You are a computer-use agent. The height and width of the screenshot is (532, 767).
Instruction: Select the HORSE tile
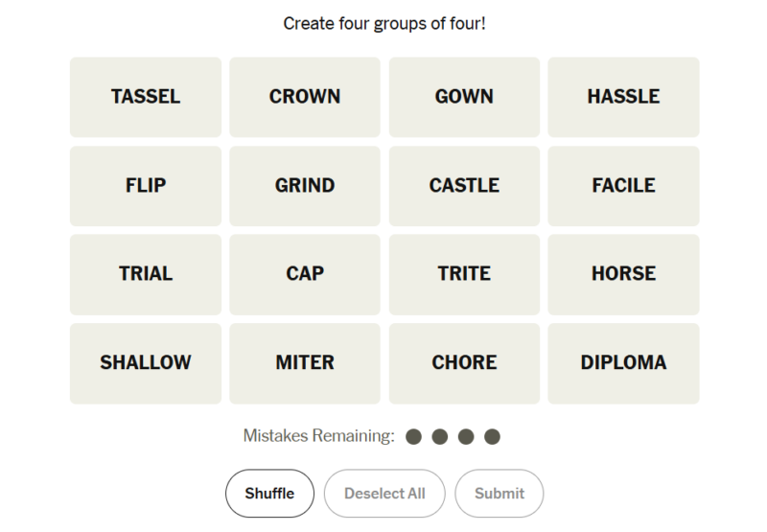(x=623, y=274)
